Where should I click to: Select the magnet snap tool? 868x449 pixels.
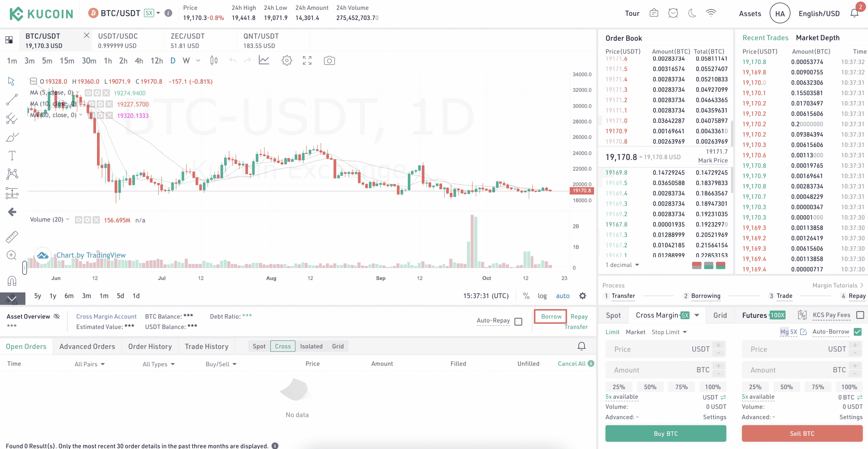[x=12, y=281]
